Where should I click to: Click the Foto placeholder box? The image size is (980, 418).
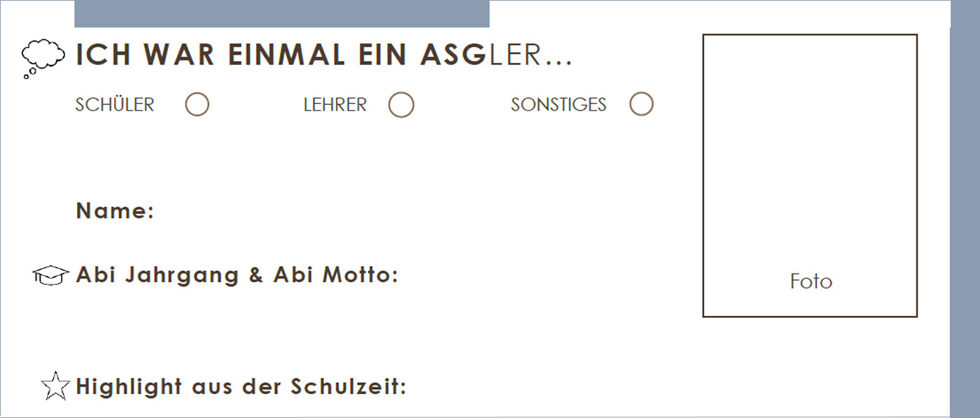pyautogui.click(x=810, y=175)
